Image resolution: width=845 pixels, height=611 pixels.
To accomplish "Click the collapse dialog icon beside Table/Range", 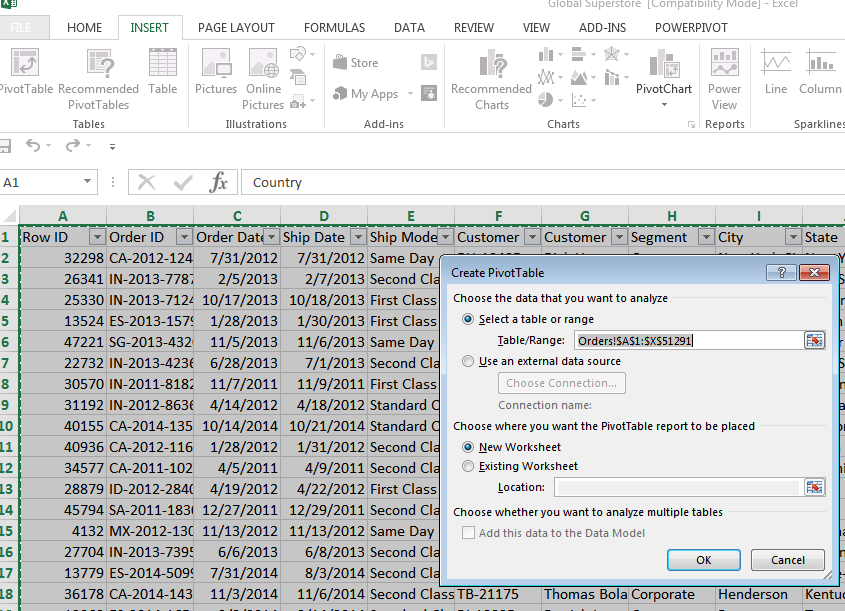I will 814,341.
